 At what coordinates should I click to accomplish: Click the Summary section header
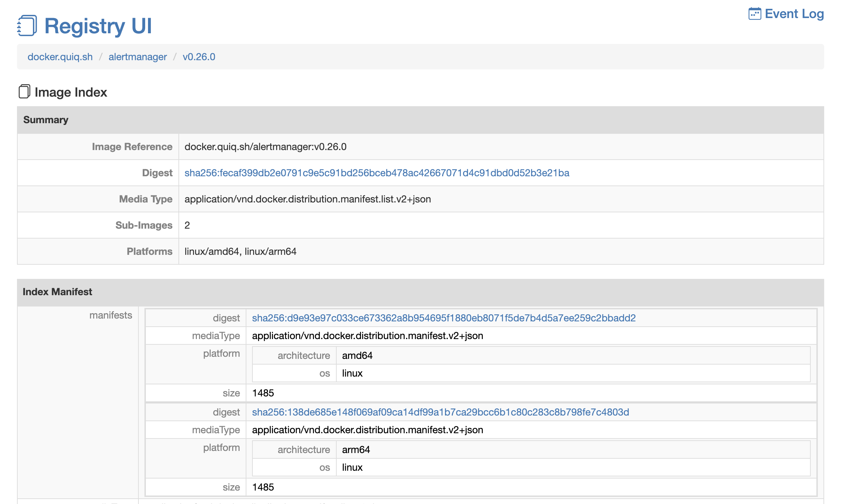(x=421, y=120)
